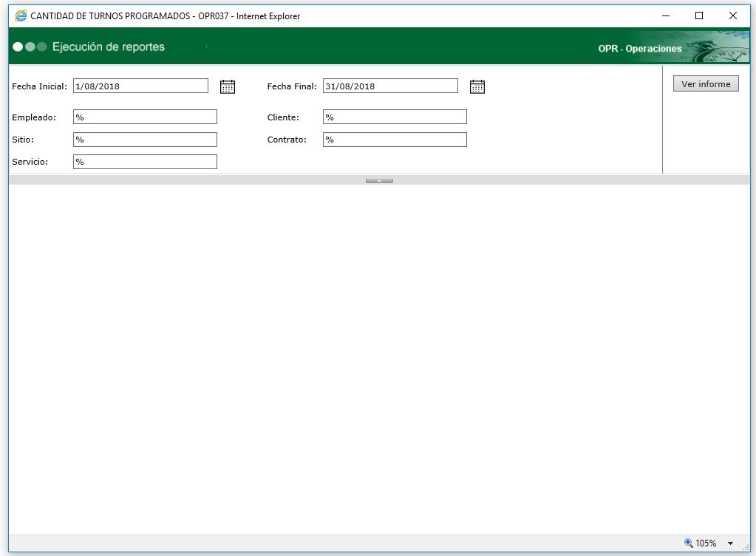The height and width of the screenshot is (556, 756).
Task: Focus the Fecha Final date field
Action: [390, 86]
